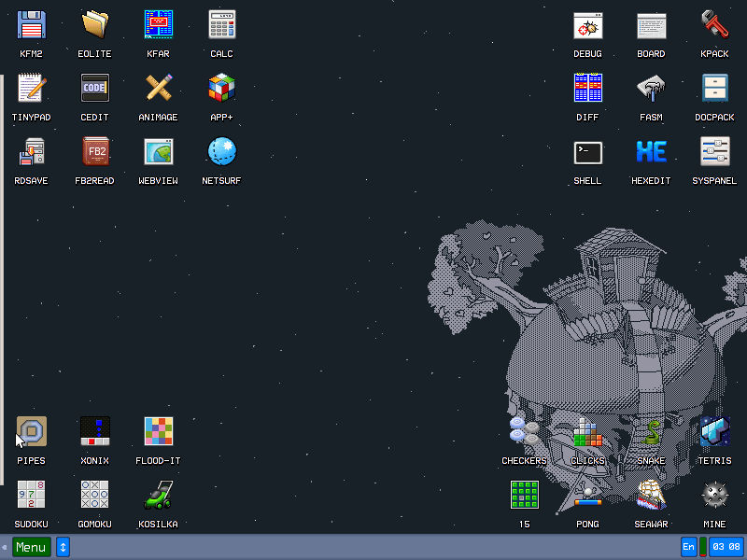Viewport: 747px width, 560px height.
Task: Open FLOOD-IT colored grid icon
Action: pyautogui.click(x=159, y=431)
